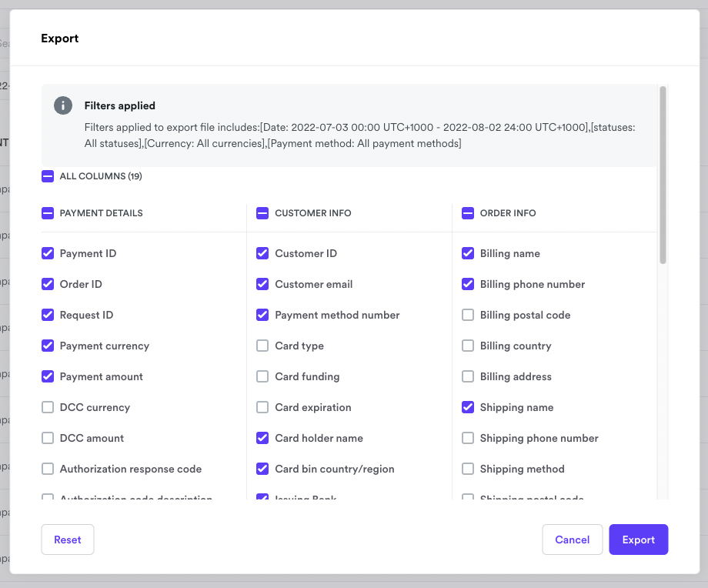The width and height of the screenshot is (708, 588).
Task: Click the purple Export button
Action: tap(638, 540)
